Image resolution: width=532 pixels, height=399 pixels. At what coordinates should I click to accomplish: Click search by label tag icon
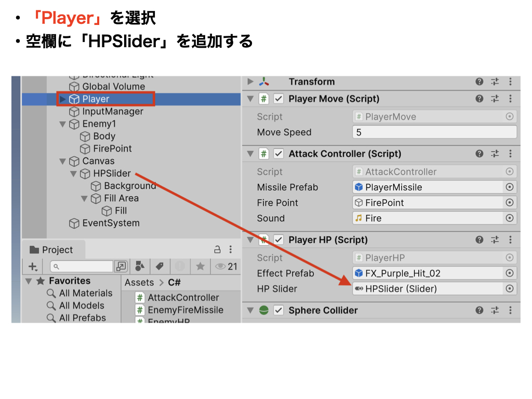(159, 267)
